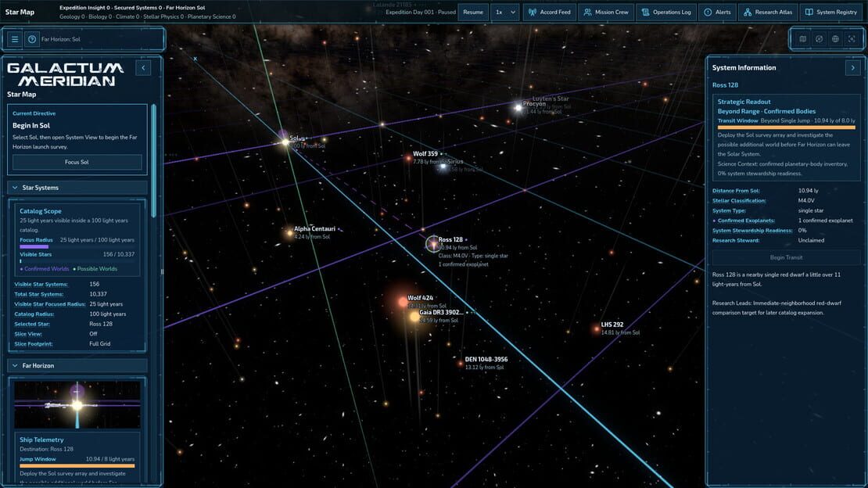Viewport: 868px width, 488px height.
Task: Select the DEN 1048-3956 star on the map
Action: pos(460,364)
